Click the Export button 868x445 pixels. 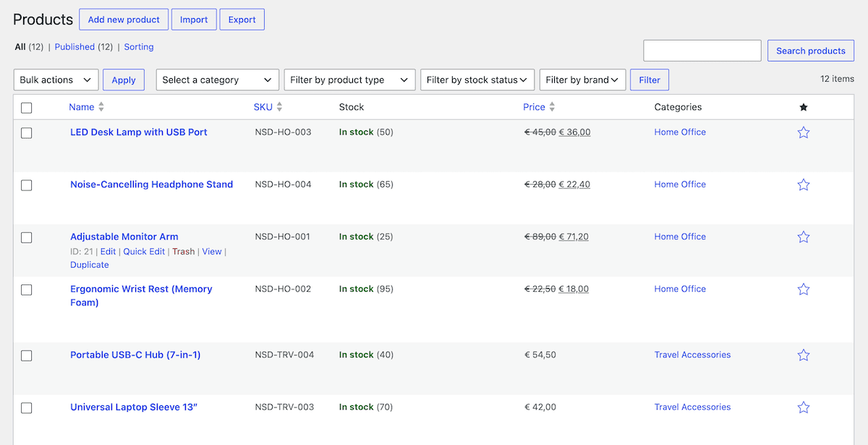tap(242, 20)
